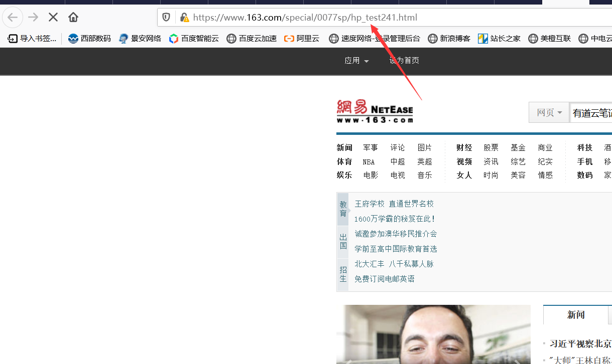The width and height of the screenshot is (612, 364).
Task: Click the search box showing 有道云笔记
Action: 590,113
